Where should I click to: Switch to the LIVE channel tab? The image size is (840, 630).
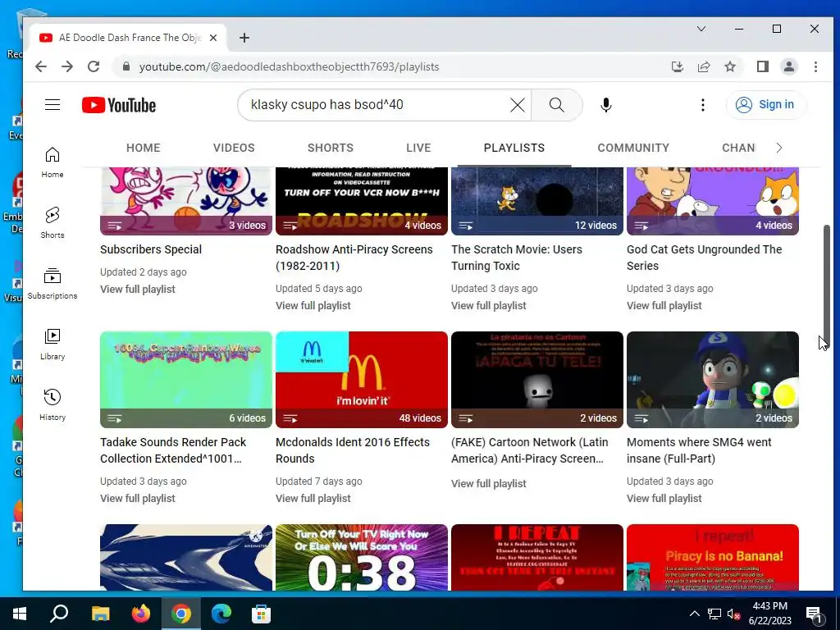(418, 148)
